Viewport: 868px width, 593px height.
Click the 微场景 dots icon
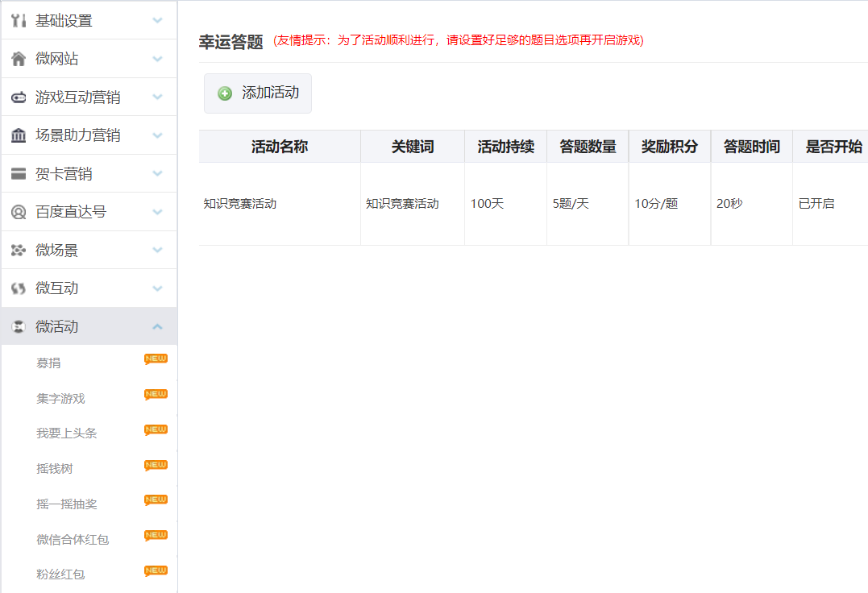[19, 250]
